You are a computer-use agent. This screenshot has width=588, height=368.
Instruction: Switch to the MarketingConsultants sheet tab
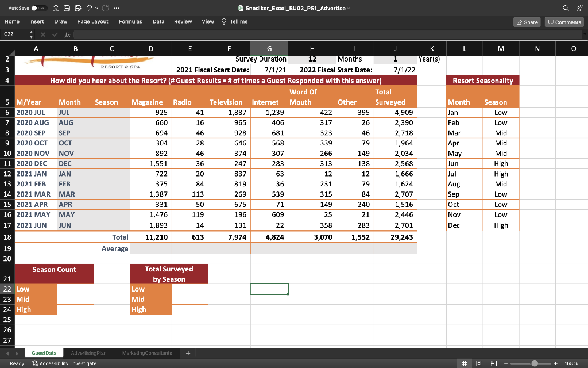pos(147,353)
